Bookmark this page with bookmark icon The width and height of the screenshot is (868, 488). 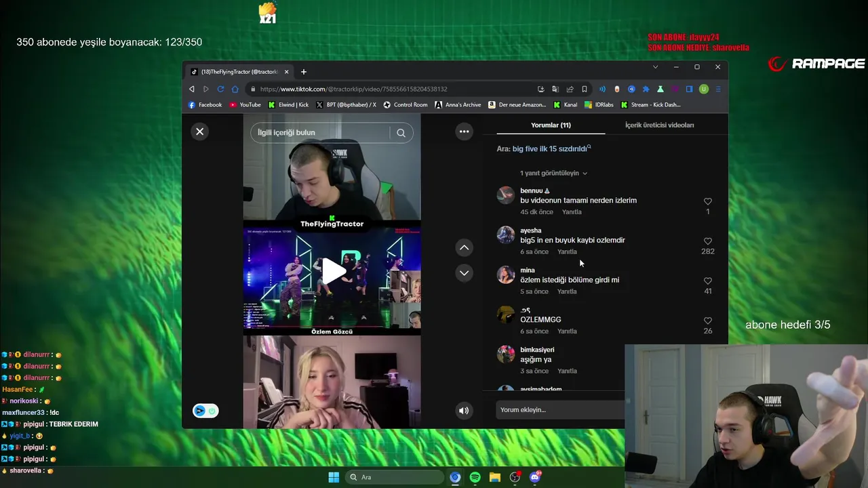(x=584, y=89)
